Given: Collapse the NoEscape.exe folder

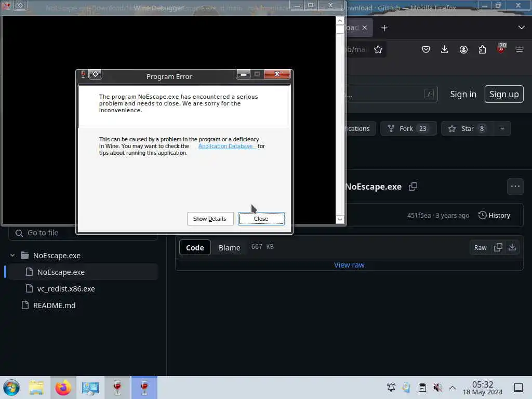Looking at the screenshot, I should [12, 256].
